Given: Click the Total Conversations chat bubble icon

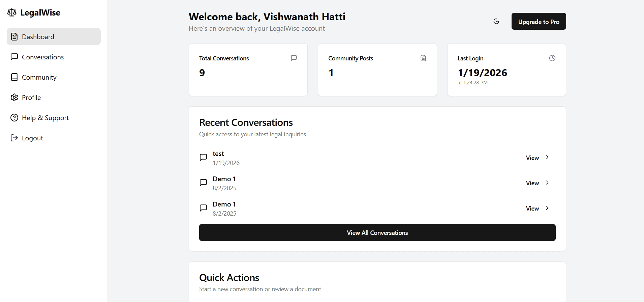Looking at the screenshot, I should (294, 58).
